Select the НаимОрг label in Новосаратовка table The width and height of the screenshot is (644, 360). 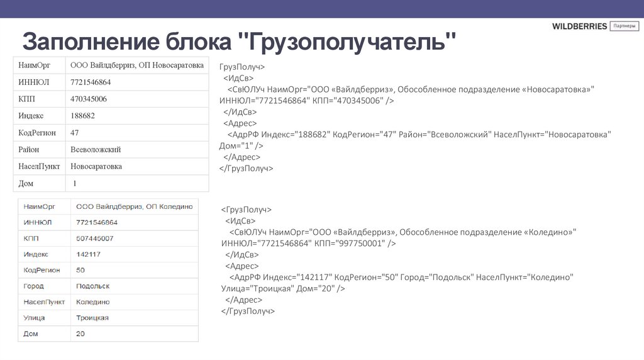click(x=34, y=65)
